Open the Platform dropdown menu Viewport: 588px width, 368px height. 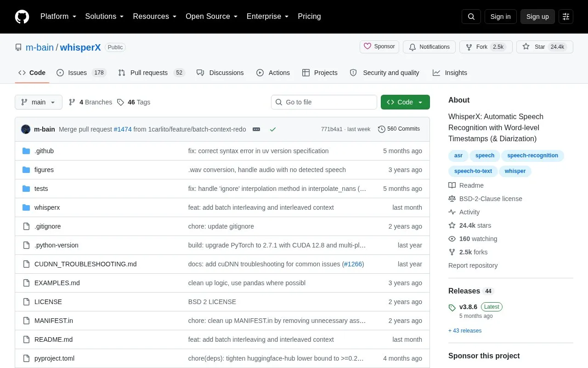point(58,17)
